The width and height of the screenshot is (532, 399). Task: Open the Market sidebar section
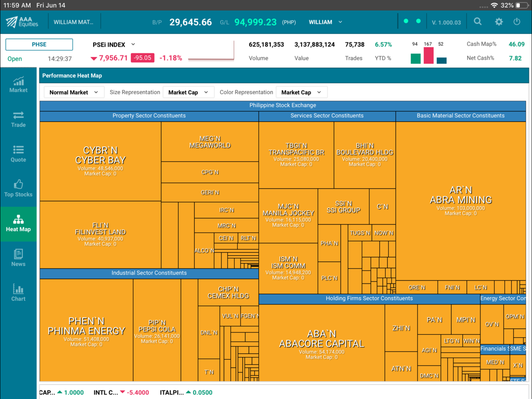click(x=18, y=85)
